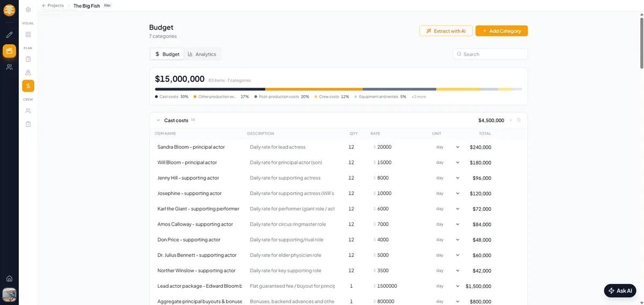Image resolution: width=644 pixels, height=305 pixels.
Task: Switch to the Analytics tab
Action: click(x=202, y=54)
